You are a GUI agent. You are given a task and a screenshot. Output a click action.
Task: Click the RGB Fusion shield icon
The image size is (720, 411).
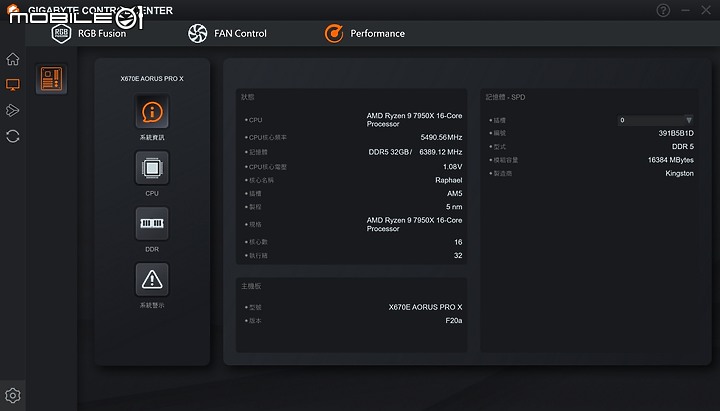[61, 34]
